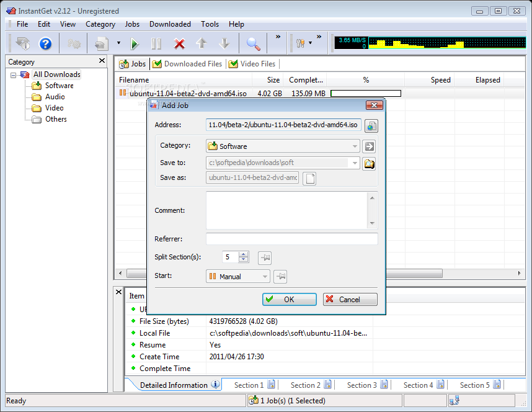
Task: Switch to Detailed Information tab
Action: point(179,385)
